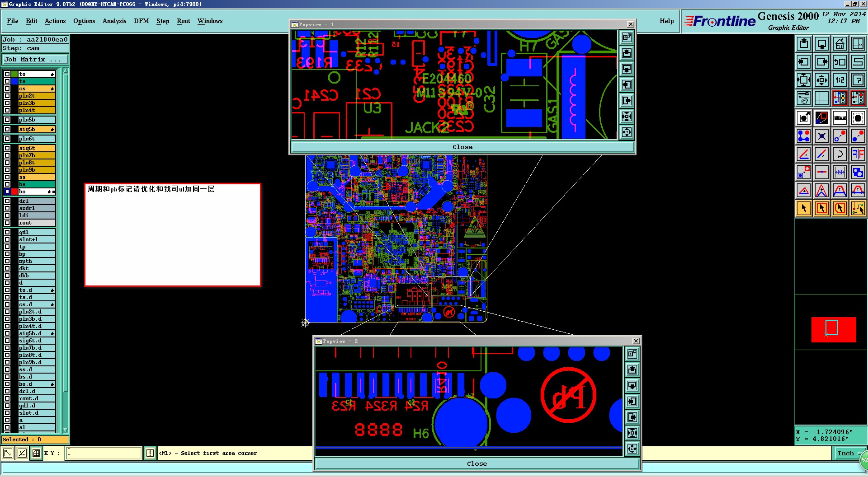Toggle the grid display icon
The width and height of the screenshot is (868, 477).
[x=822, y=98]
